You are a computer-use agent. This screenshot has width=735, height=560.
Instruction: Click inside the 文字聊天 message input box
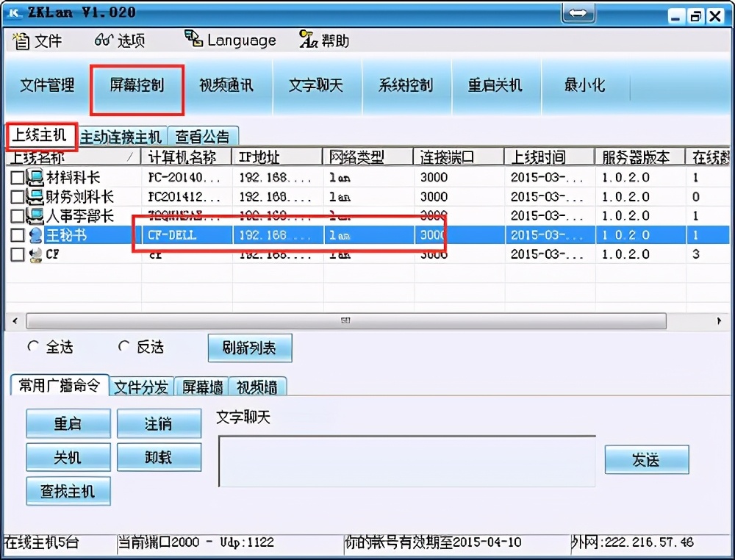click(x=406, y=459)
